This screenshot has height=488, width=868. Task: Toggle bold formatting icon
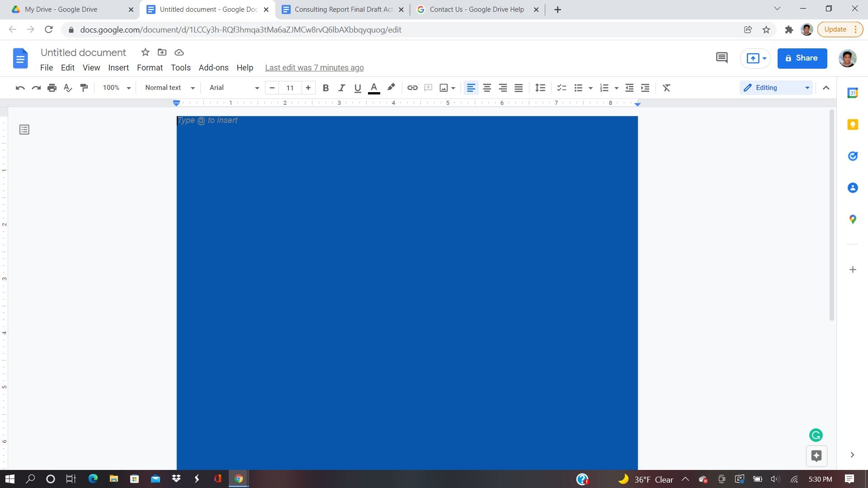click(325, 88)
